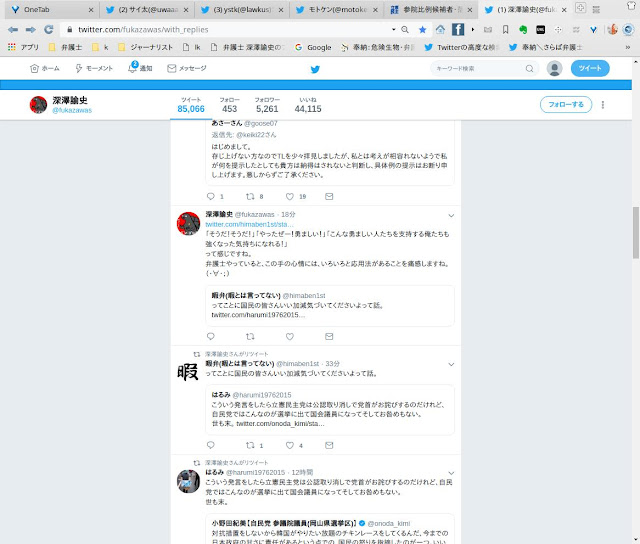This screenshot has width=640, height=544.
Task: Open the new tab plus button
Action: coord(580,7)
